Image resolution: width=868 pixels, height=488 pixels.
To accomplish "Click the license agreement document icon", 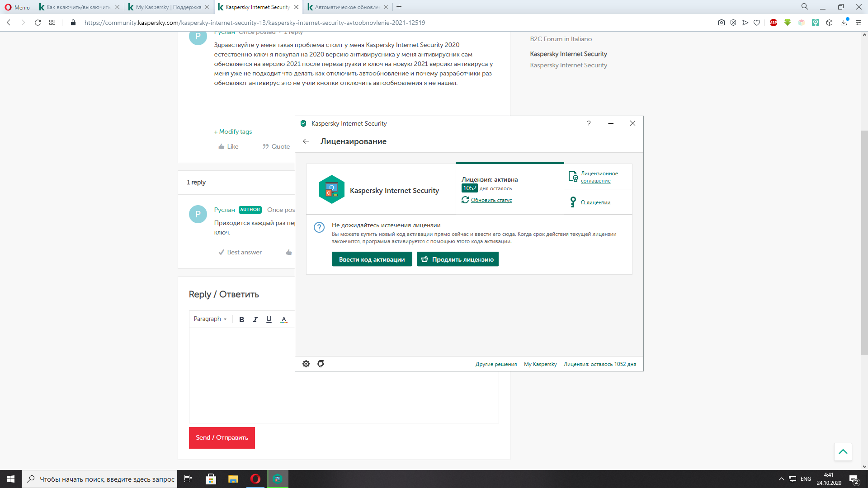I will point(573,177).
